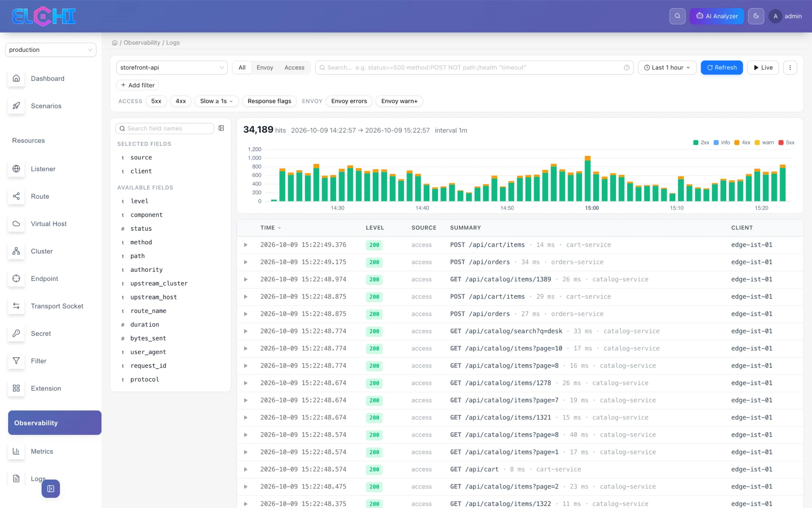The width and height of the screenshot is (812, 508).
Task: Sort by TIME column header
Action: 271,228
